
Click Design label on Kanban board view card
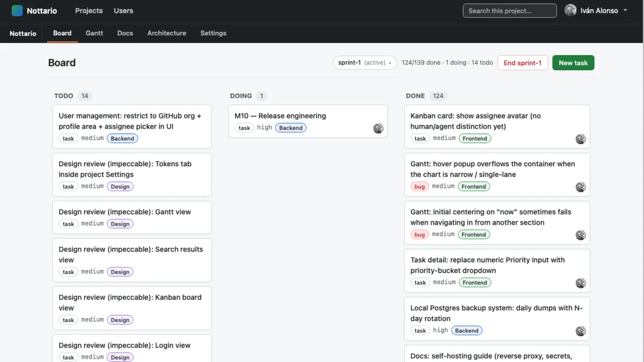pos(120,320)
